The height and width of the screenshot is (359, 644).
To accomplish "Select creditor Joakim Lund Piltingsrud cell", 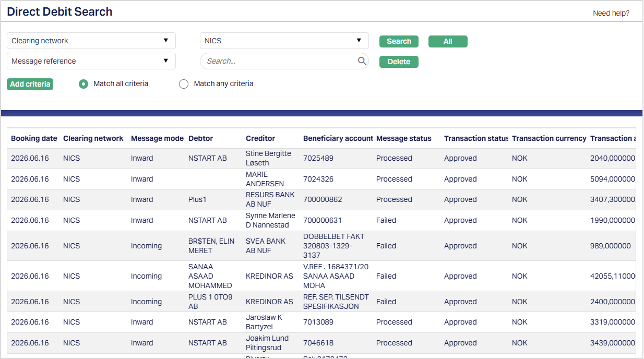I will [267, 343].
